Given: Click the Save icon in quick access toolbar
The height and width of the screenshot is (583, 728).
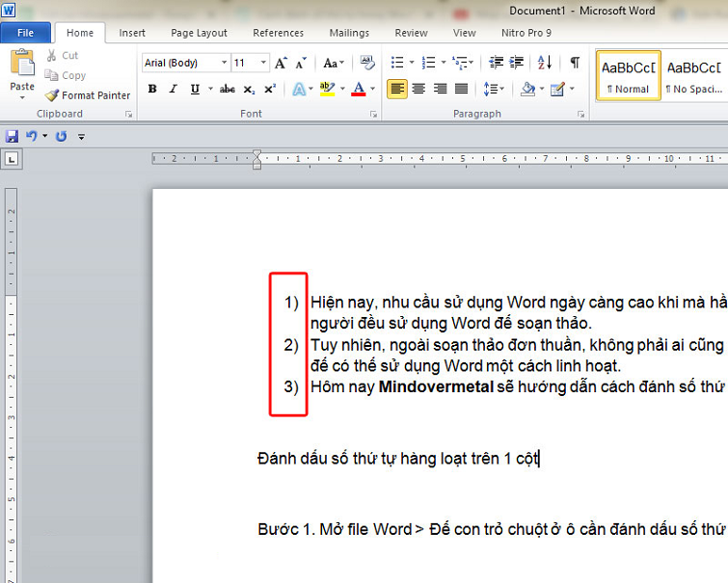Looking at the screenshot, I should (x=12, y=137).
